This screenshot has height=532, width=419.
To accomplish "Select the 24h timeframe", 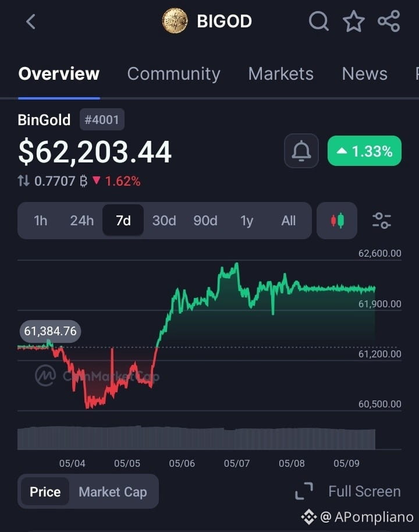I will (x=82, y=221).
